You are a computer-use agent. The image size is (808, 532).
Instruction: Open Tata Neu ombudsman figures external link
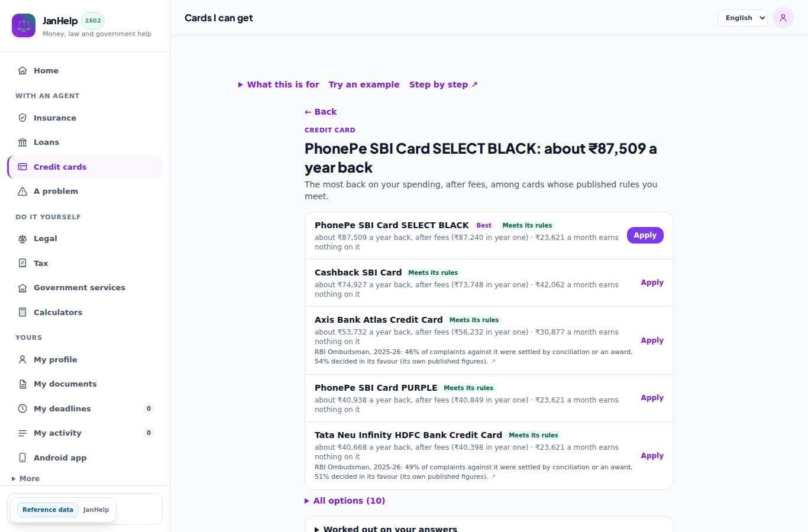493,476
